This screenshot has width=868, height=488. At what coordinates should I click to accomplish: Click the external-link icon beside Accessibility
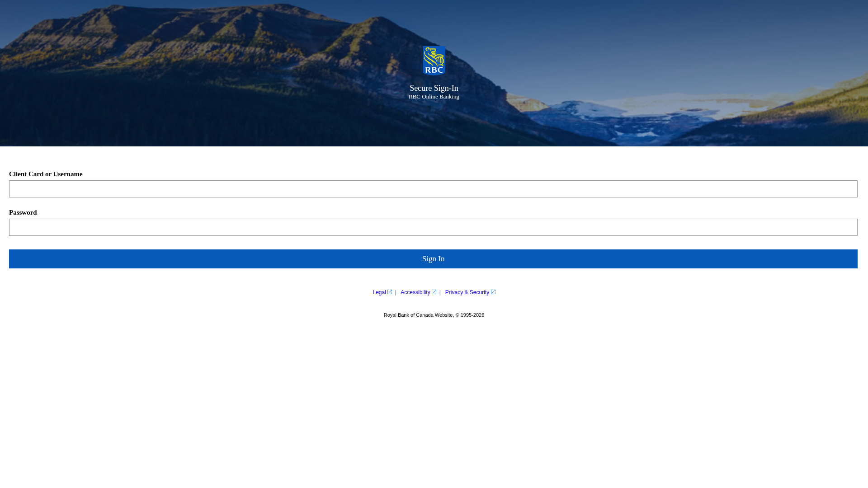pos(434,292)
